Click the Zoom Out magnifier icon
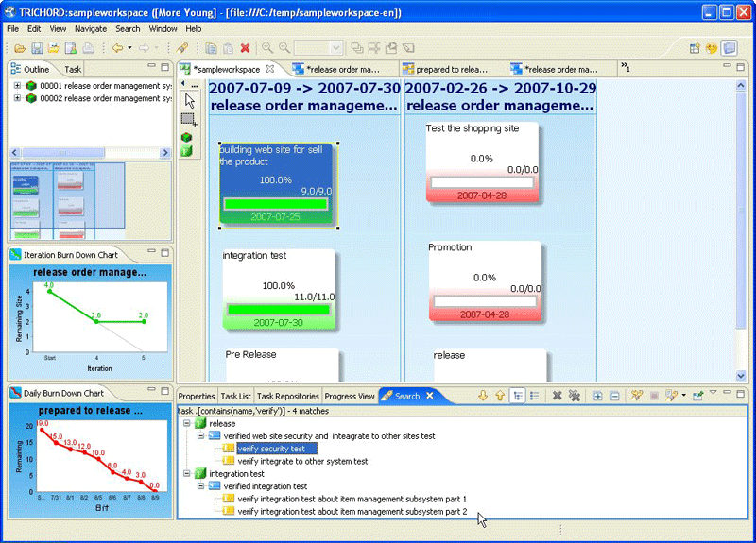Viewport: 756px width, 543px height. pyautogui.click(x=284, y=48)
